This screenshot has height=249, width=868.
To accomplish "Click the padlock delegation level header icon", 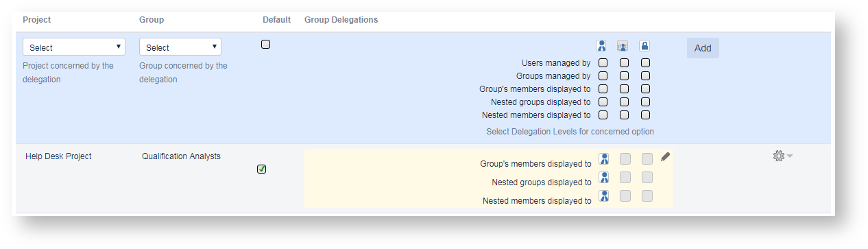I will click(x=644, y=46).
